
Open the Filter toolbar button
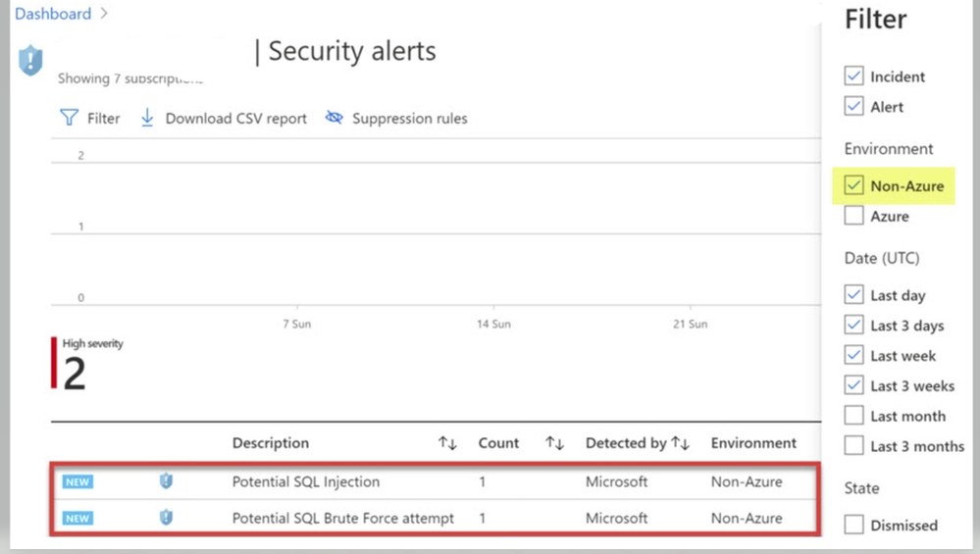coord(90,118)
